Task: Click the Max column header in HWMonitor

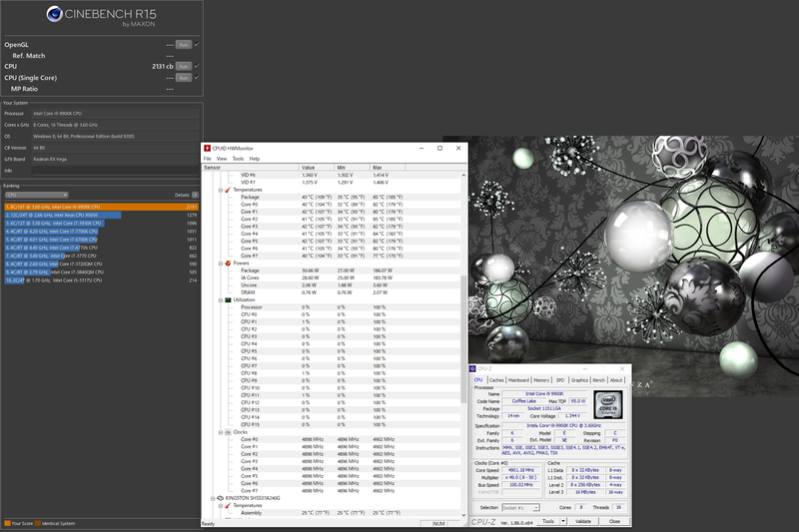Action: tap(388, 168)
